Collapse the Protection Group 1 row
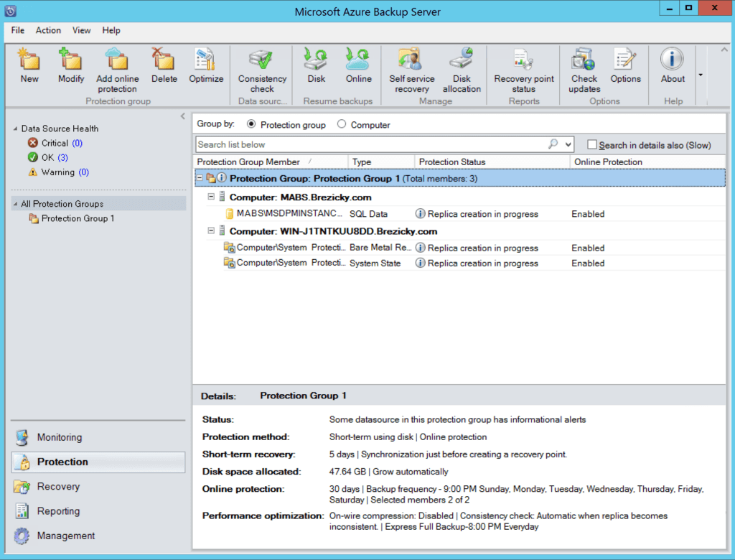 [x=200, y=178]
